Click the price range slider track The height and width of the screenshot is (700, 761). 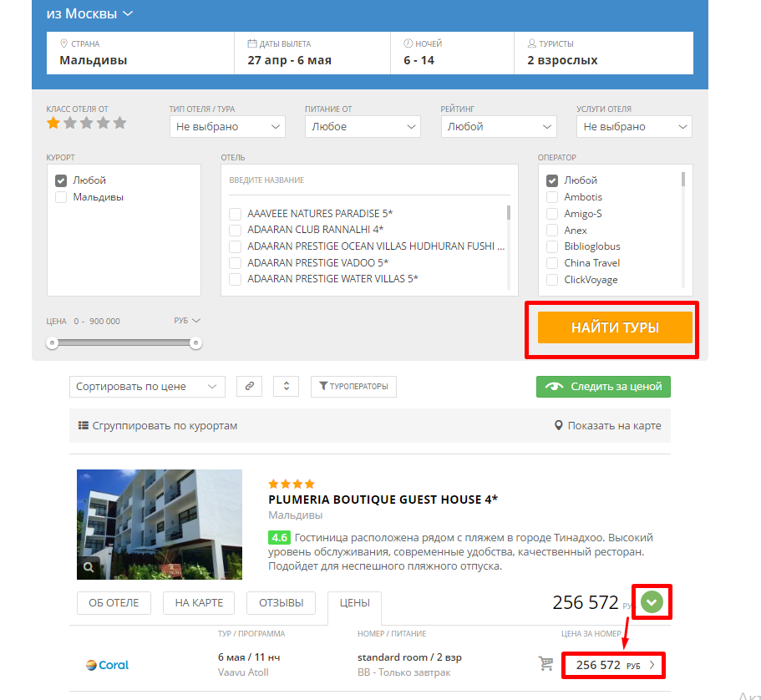pos(124,343)
